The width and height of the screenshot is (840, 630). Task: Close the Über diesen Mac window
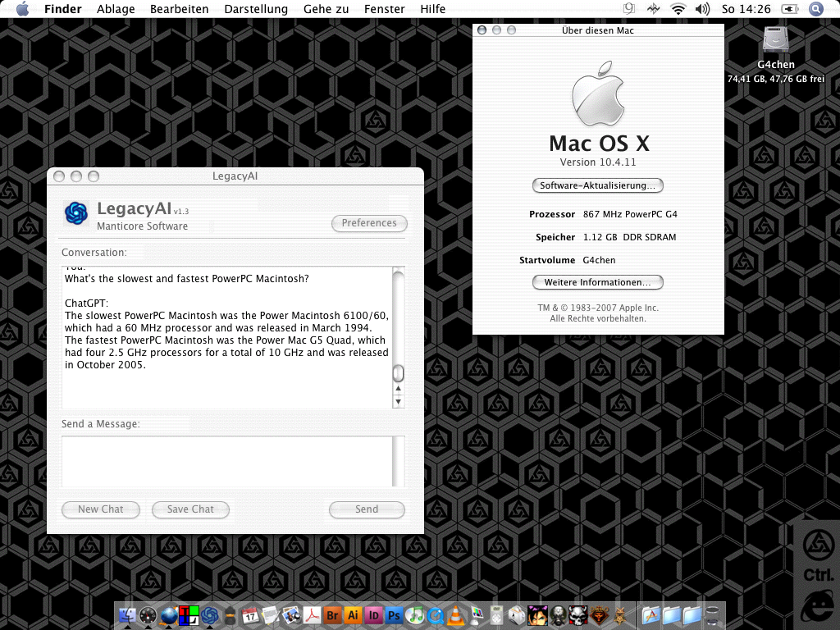(482, 30)
